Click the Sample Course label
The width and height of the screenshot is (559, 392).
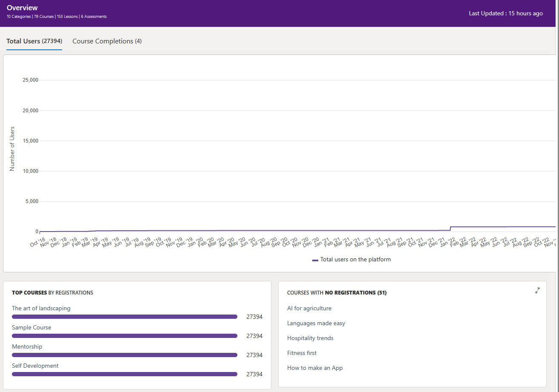tap(31, 327)
